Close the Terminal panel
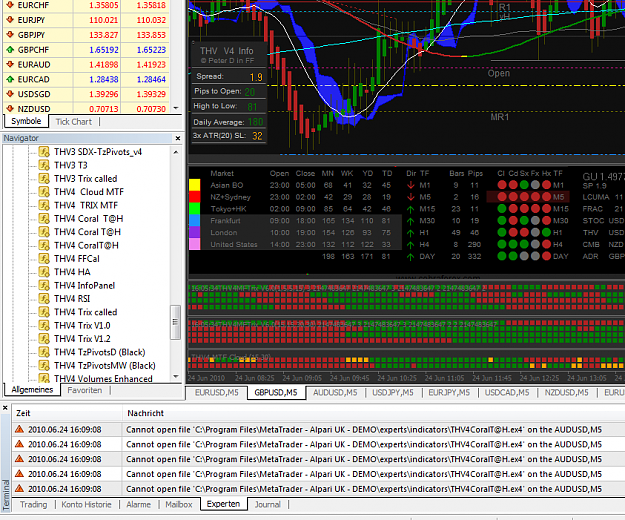This screenshot has height=520, width=625. (5, 408)
